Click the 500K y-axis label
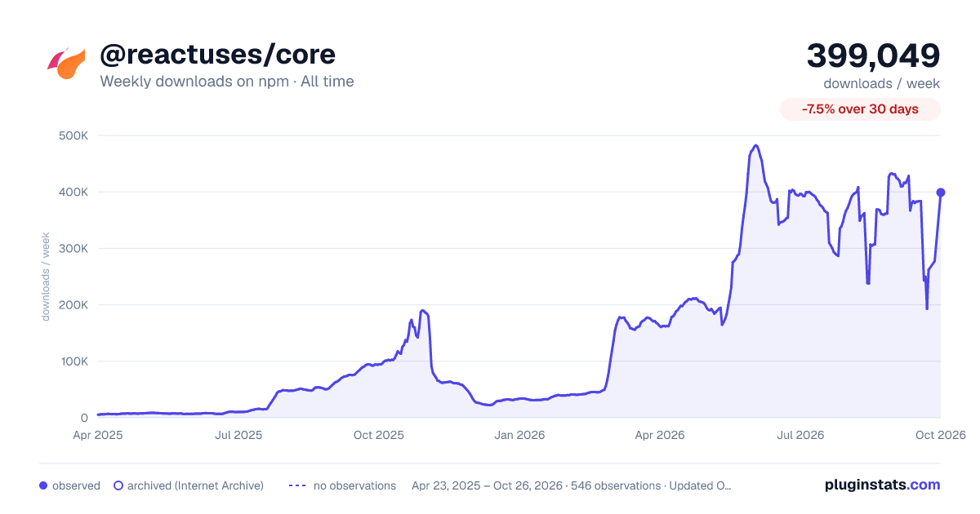The image size is (980, 514). [74, 135]
